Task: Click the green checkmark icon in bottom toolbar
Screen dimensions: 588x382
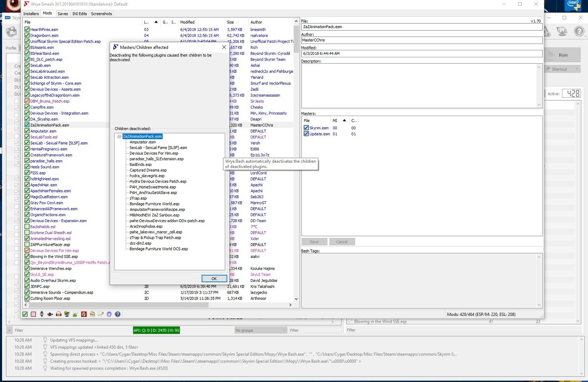Action: [25, 314]
